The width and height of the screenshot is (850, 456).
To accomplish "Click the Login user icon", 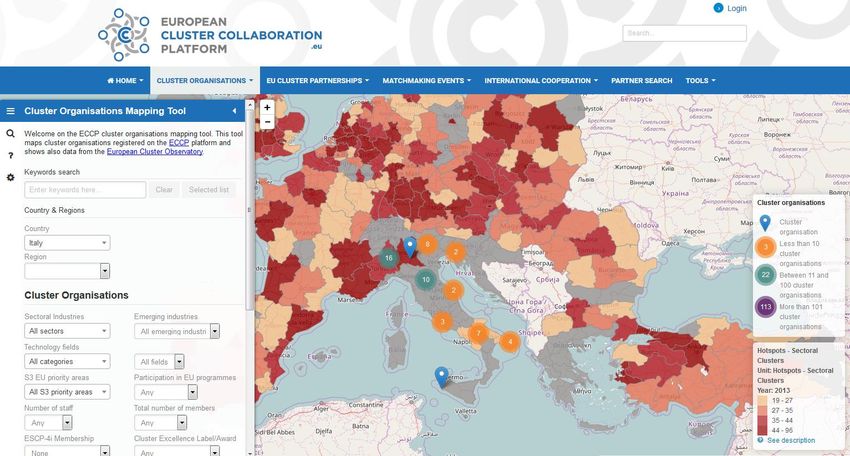I will pos(718,8).
